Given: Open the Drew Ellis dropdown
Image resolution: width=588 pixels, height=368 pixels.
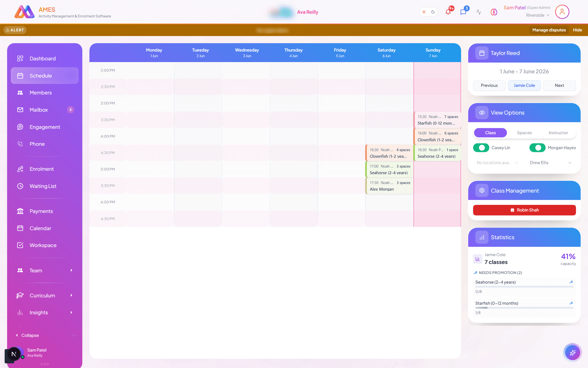Looking at the screenshot, I should (550, 163).
